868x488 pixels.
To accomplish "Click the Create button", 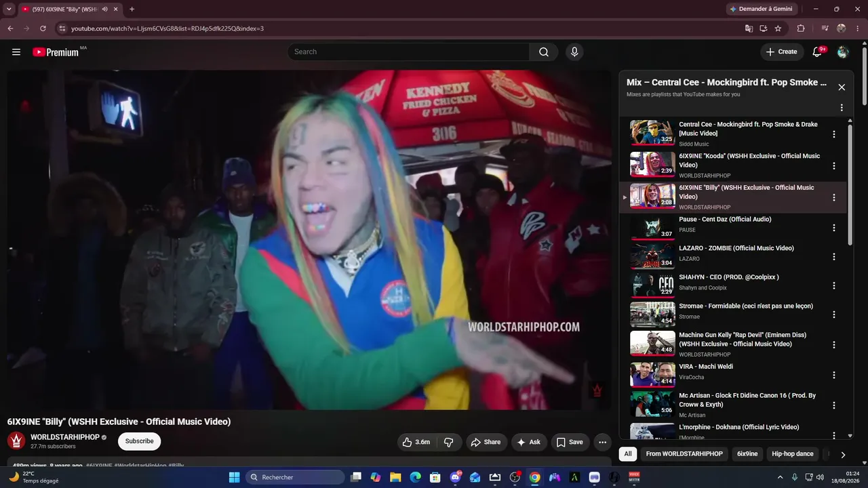I will pyautogui.click(x=782, y=52).
